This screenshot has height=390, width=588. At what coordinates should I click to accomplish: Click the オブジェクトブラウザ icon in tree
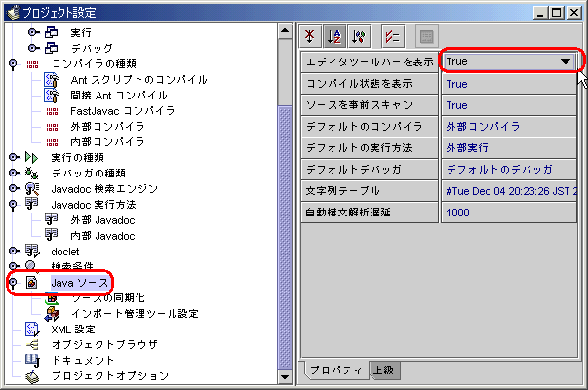click(31, 344)
